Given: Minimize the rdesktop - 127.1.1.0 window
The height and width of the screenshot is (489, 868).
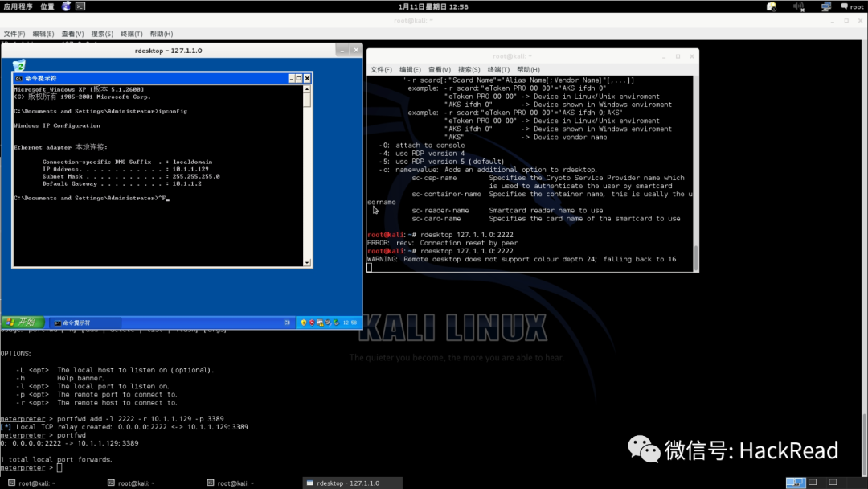Looking at the screenshot, I should tap(342, 51).
